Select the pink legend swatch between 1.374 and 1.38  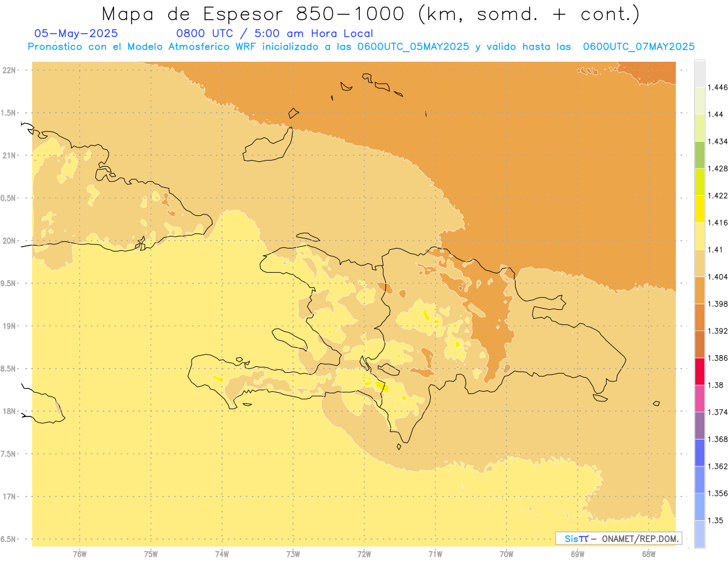[699, 398]
